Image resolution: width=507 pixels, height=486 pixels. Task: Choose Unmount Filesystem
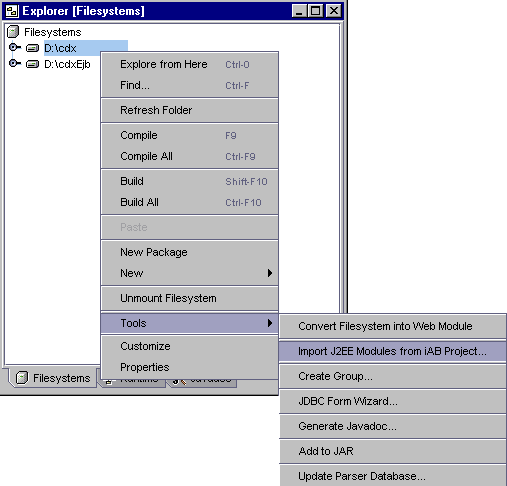[x=190, y=298]
